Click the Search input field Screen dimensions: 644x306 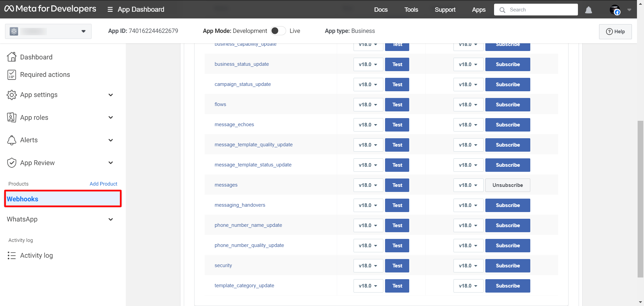pos(540,10)
